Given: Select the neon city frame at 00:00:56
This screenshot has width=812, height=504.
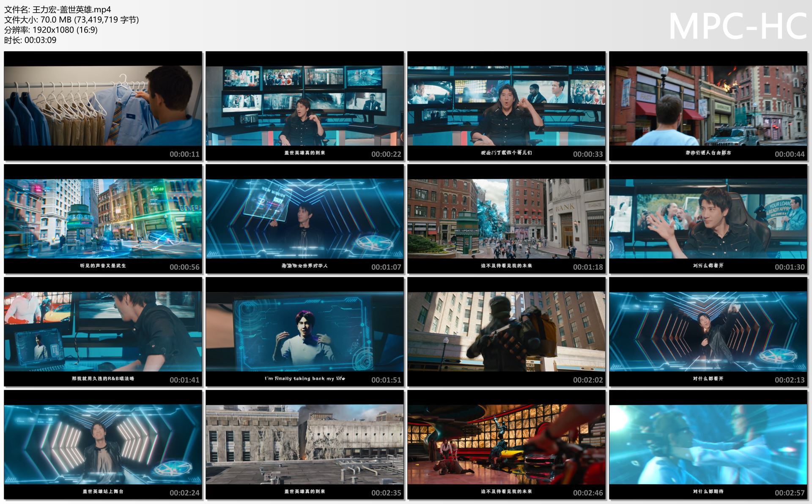Looking at the screenshot, I should pos(103,219).
